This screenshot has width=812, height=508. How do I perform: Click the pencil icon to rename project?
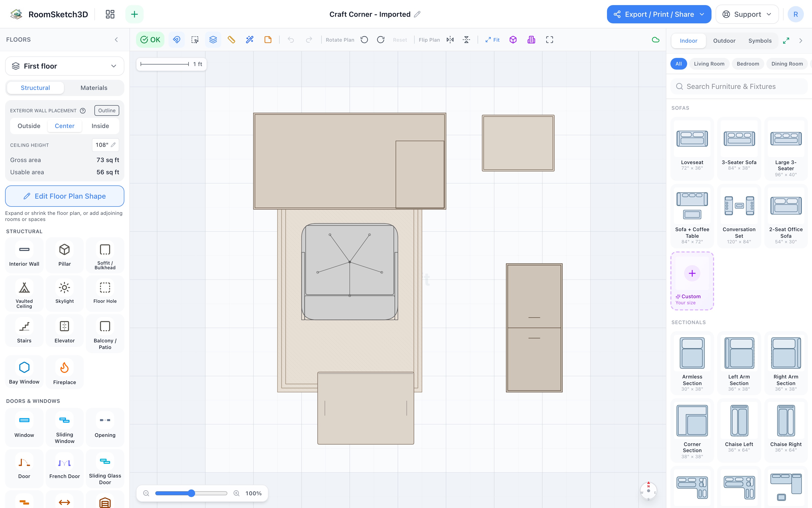pyautogui.click(x=417, y=14)
